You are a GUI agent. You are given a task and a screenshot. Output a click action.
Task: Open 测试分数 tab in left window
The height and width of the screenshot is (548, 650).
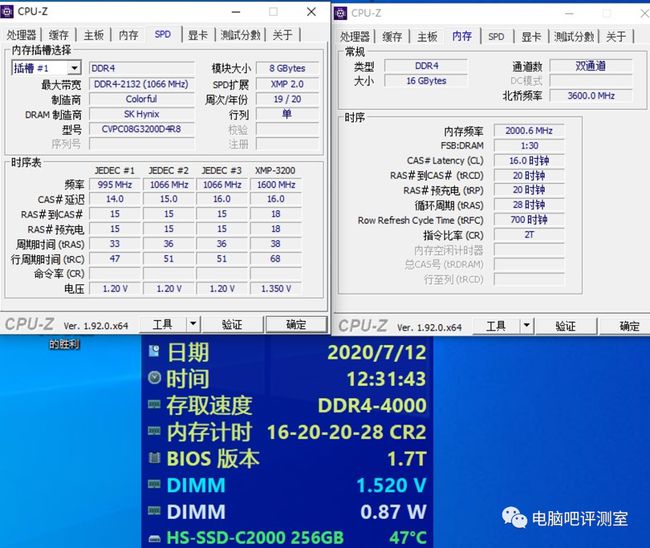[240, 35]
